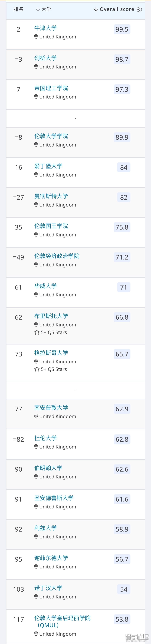Click the location pin beside 杜伦大学's country
Screen dimensions: 151x644
coord(36,447)
